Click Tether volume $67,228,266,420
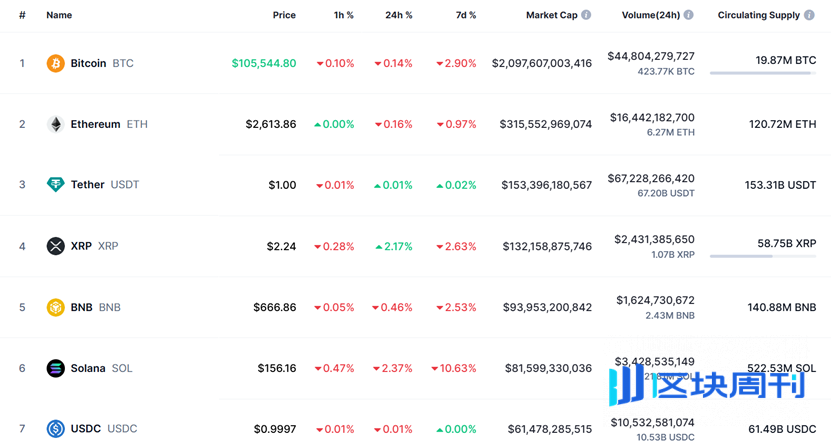 (651, 179)
